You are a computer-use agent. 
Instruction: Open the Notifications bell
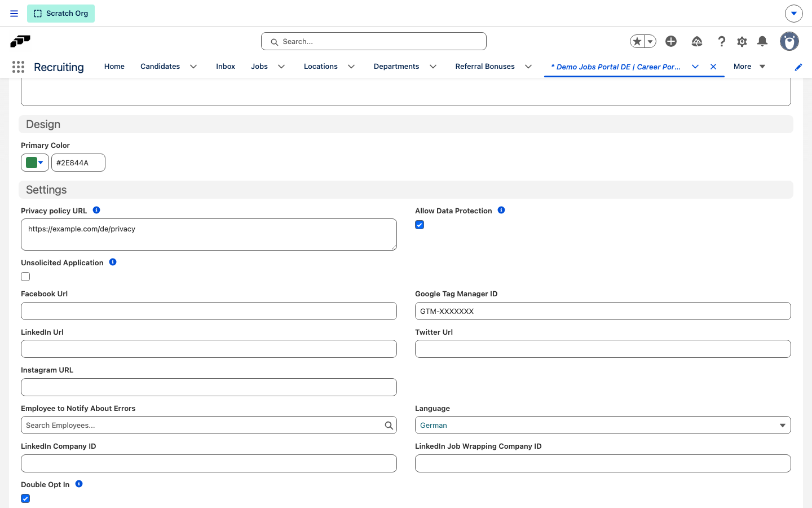click(762, 41)
